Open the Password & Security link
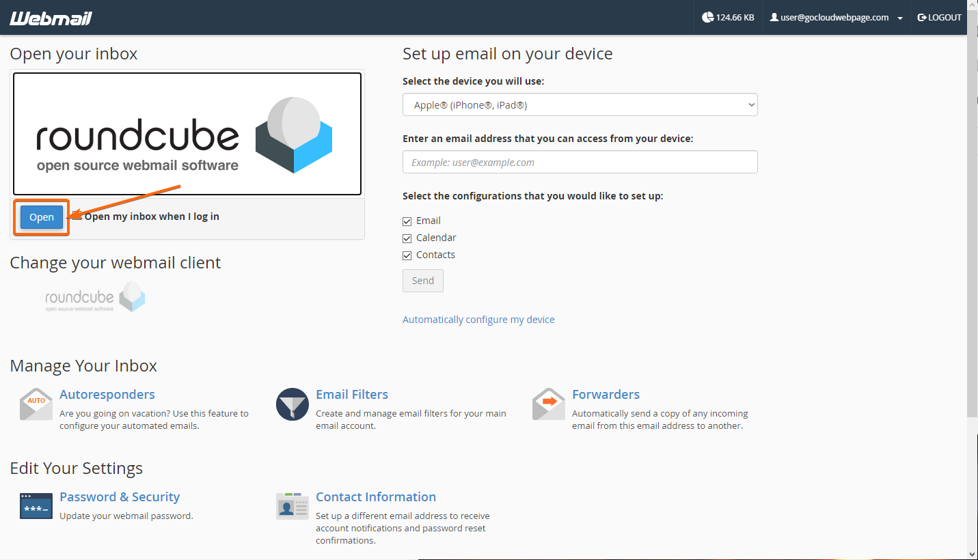The width and height of the screenshot is (978, 560). 120,496
